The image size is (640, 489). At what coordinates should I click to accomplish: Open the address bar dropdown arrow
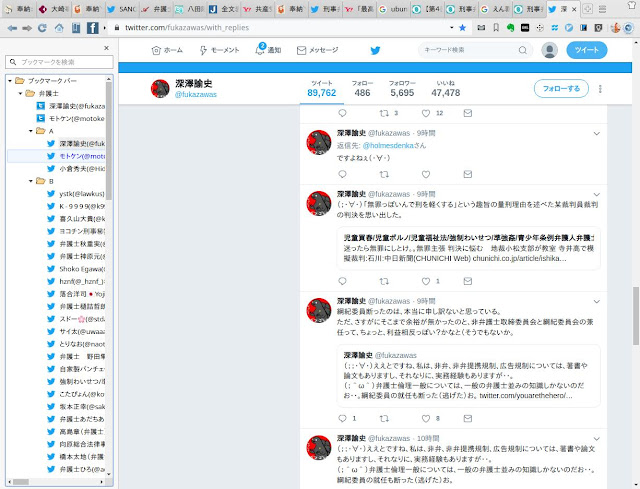[x=451, y=28]
